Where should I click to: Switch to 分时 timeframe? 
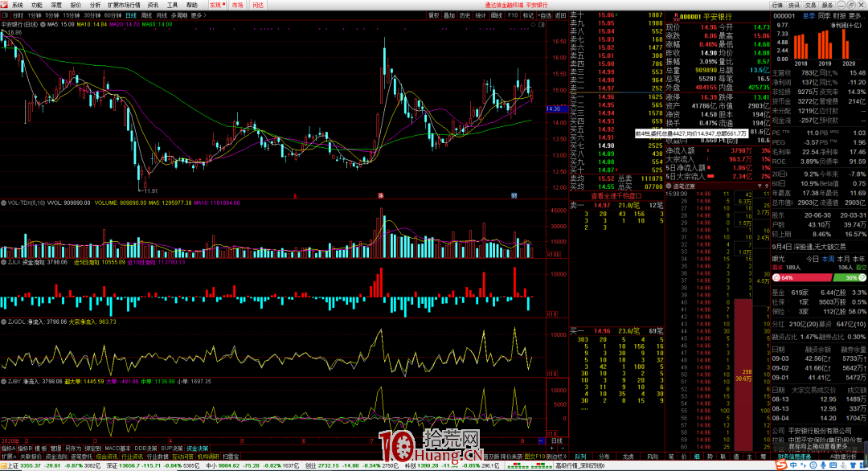pyautogui.click(x=18, y=15)
